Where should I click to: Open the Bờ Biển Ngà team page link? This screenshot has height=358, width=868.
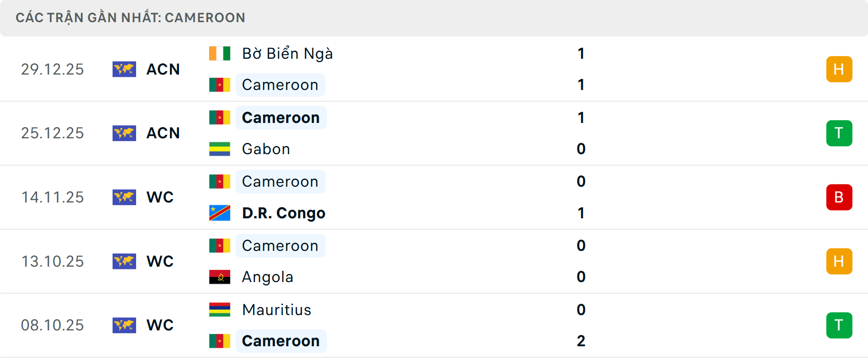(x=287, y=53)
